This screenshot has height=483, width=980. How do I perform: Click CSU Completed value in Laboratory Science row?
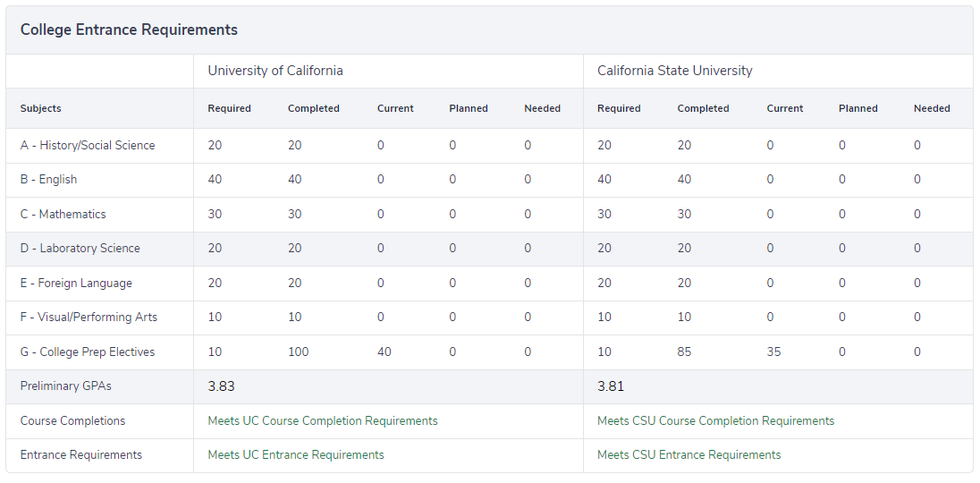click(x=684, y=248)
